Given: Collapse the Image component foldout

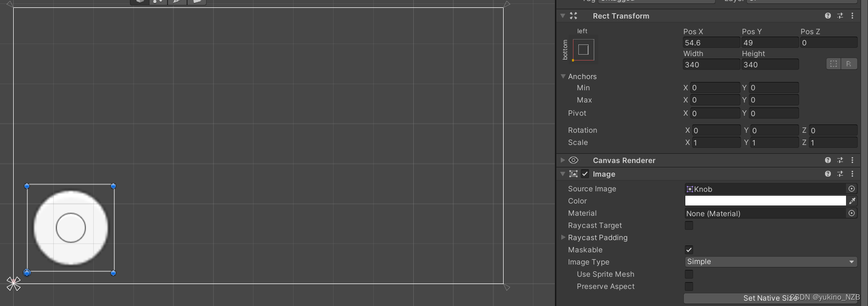Looking at the screenshot, I should (x=563, y=174).
